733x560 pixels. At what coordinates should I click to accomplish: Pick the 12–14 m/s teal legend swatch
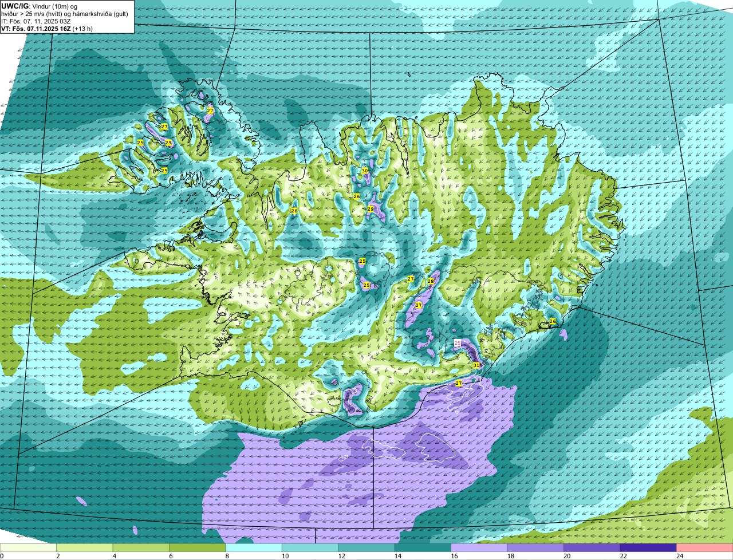(366, 547)
